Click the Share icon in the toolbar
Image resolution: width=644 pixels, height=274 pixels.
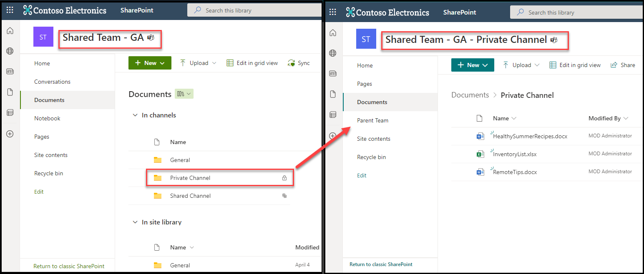[x=614, y=65]
